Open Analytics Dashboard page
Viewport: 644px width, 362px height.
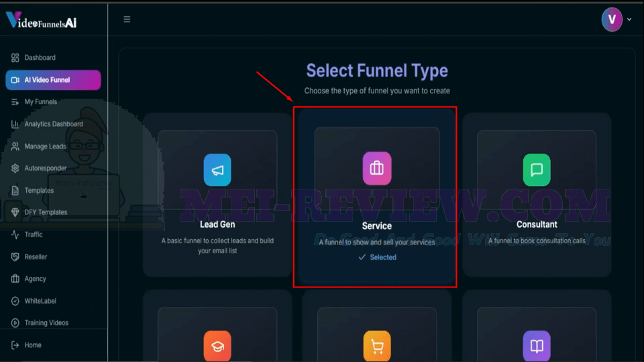(x=53, y=124)
